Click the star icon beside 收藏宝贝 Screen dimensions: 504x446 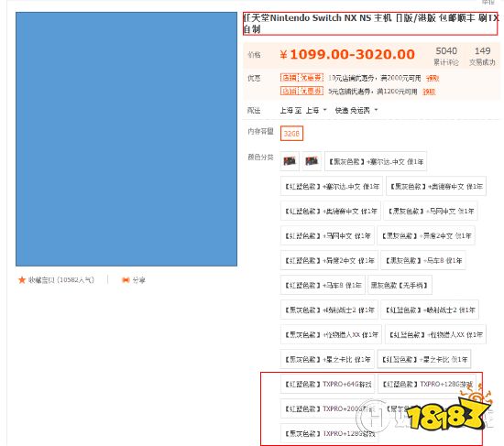click(22, 280)
